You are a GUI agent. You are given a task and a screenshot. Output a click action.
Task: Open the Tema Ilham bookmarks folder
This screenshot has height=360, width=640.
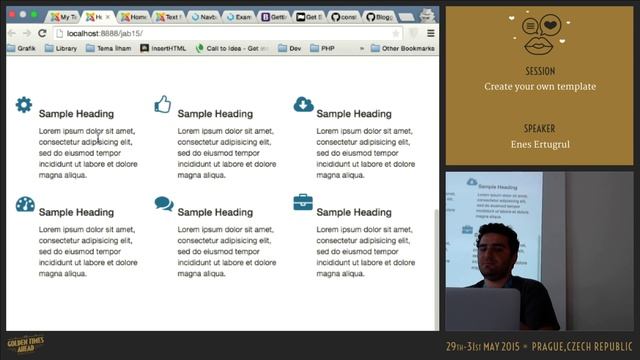coord(109,48)
